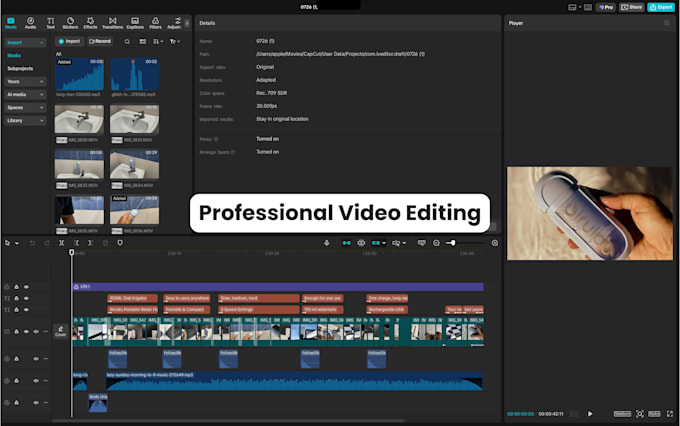Click the Export button
Viewport: 680px width, 426px height.
661,7
